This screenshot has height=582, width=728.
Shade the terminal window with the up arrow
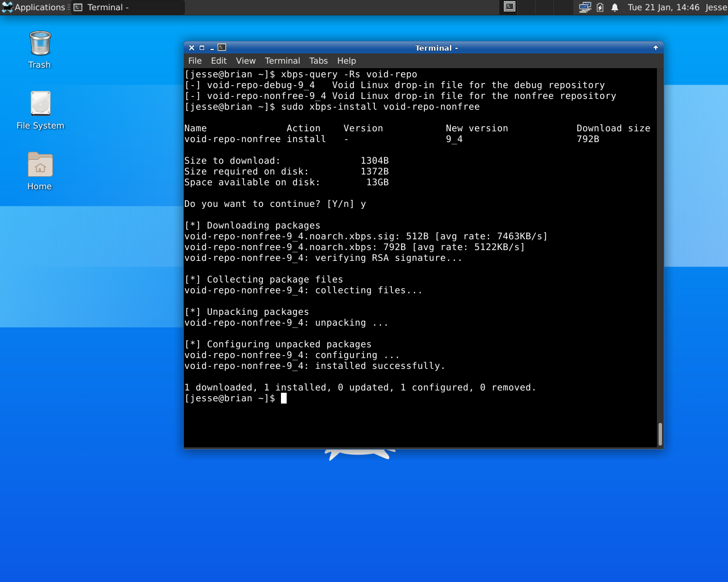[x=656, y=48]
